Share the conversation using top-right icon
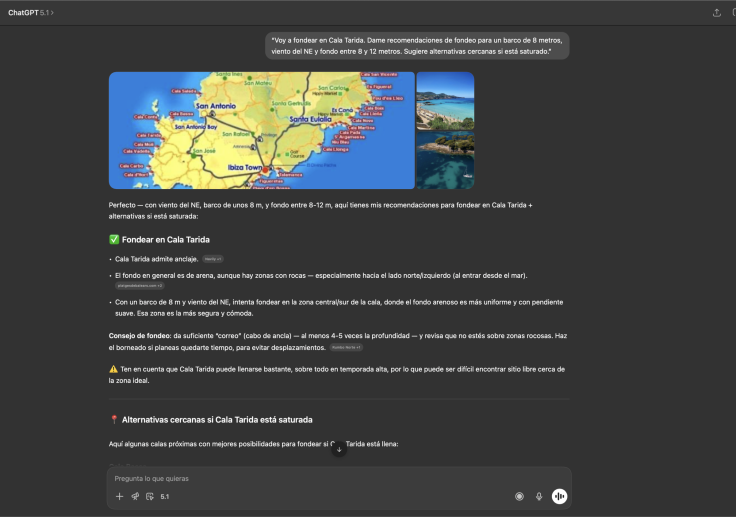 pyautogui.click(x=716, y=13)
